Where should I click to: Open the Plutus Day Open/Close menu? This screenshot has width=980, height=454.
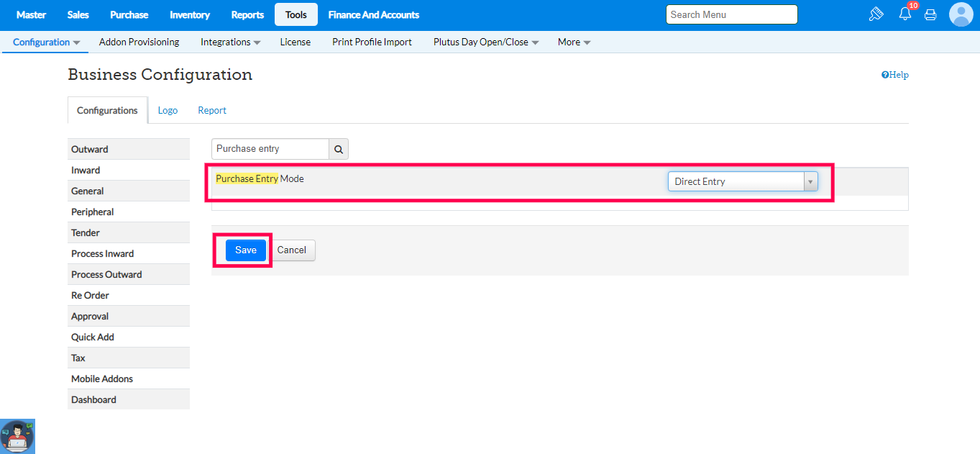(486, 42)
